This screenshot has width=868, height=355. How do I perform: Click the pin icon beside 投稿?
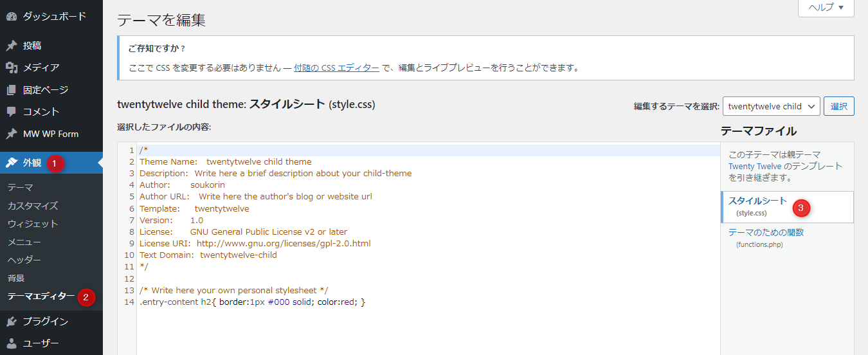click(11, 46)
